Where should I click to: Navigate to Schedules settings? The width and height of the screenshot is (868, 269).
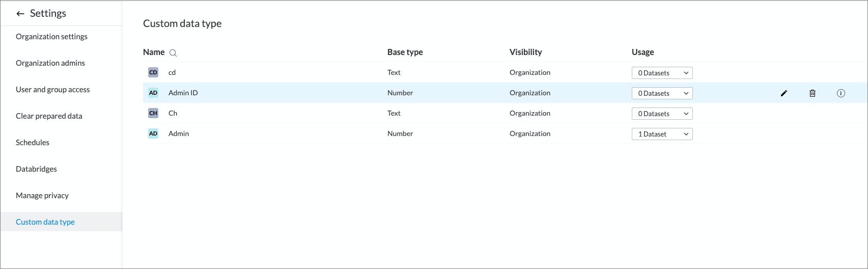click(33, 143)
